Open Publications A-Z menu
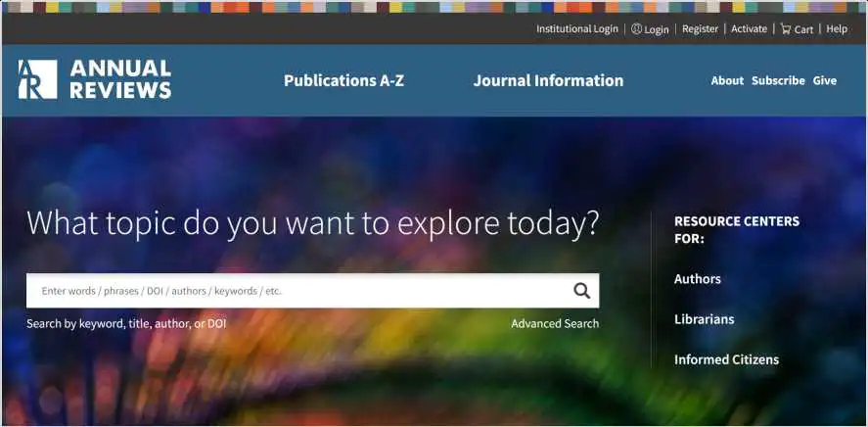 tap(343, 81)
